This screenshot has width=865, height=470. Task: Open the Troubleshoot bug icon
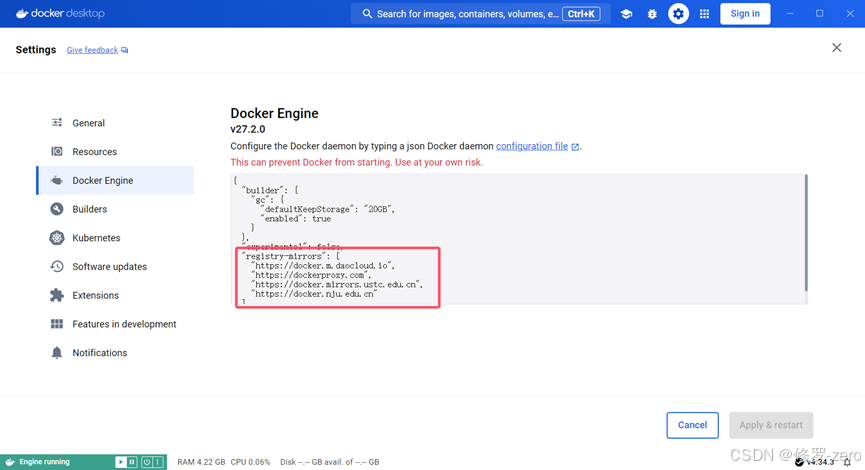[652, 14]
